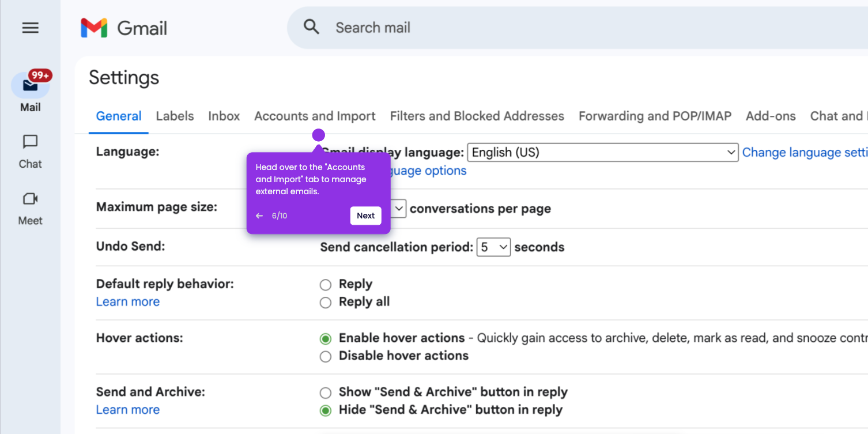Select the Reply all radio button
The image size is (868, 434).
tap(326, 303)
